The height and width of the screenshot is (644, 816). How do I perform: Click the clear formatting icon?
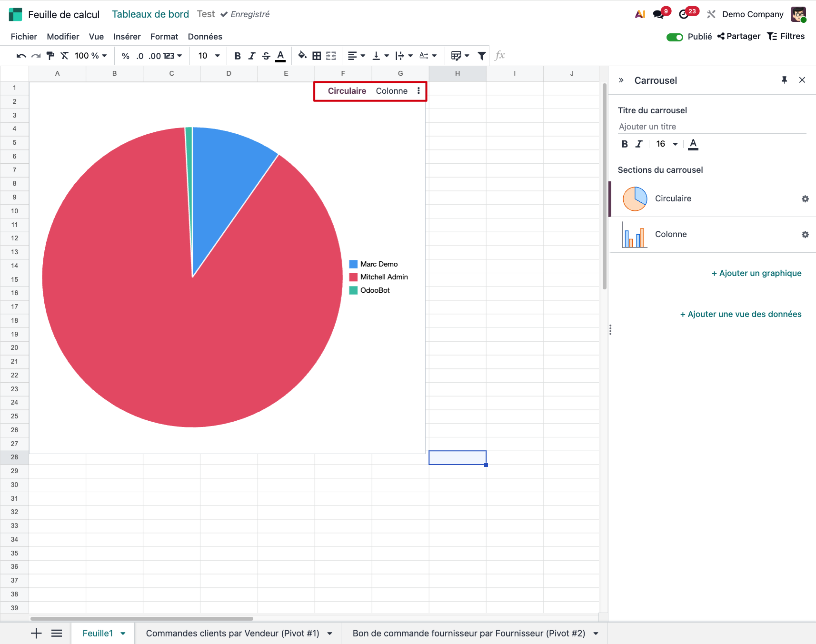point(65,56)
